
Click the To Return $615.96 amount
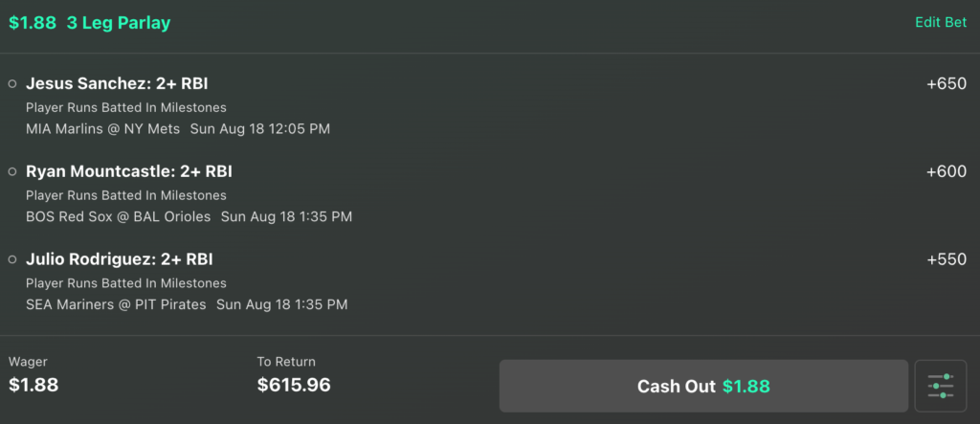(x=294, y=385)
